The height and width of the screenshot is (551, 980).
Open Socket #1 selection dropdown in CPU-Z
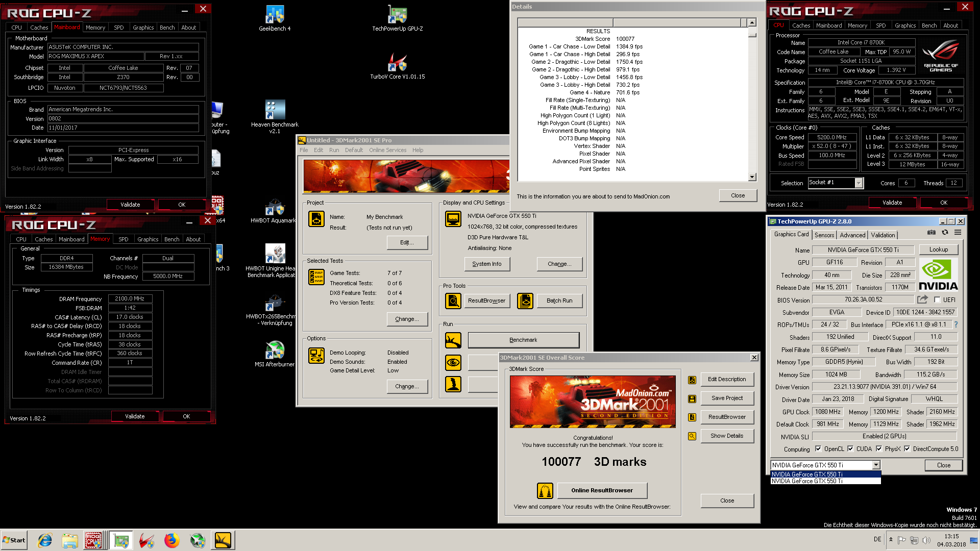click(x=859, y=183)
